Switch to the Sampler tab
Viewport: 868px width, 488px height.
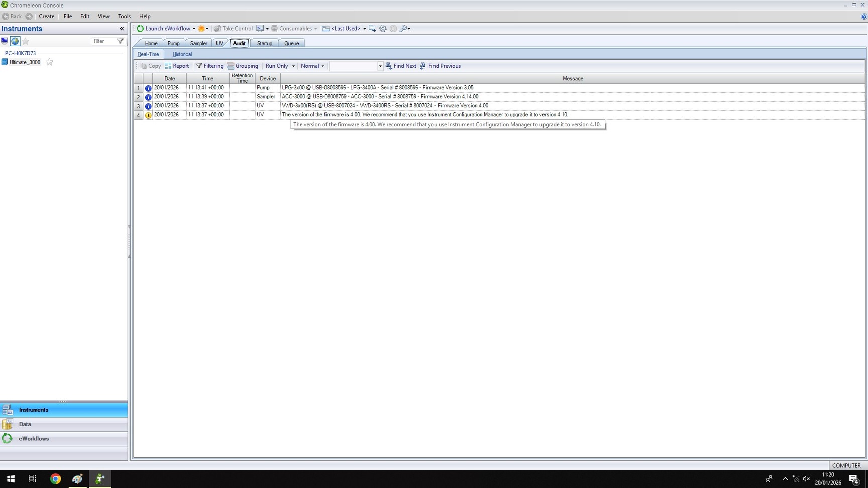coord(198,44)
